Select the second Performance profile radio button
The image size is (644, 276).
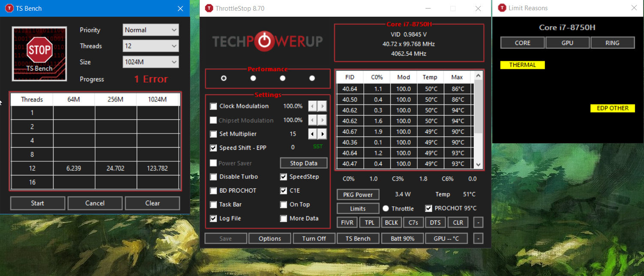tap(253, 78)
